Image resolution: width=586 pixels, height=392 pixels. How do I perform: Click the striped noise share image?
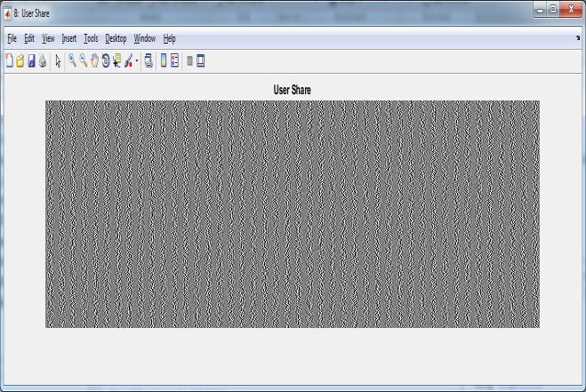(293, 214)
